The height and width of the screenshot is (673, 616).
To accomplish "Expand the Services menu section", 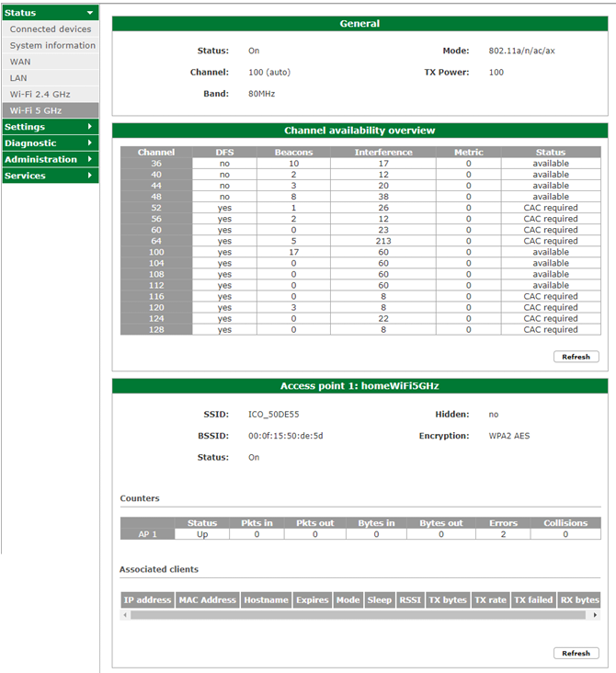I will (51, 176).
